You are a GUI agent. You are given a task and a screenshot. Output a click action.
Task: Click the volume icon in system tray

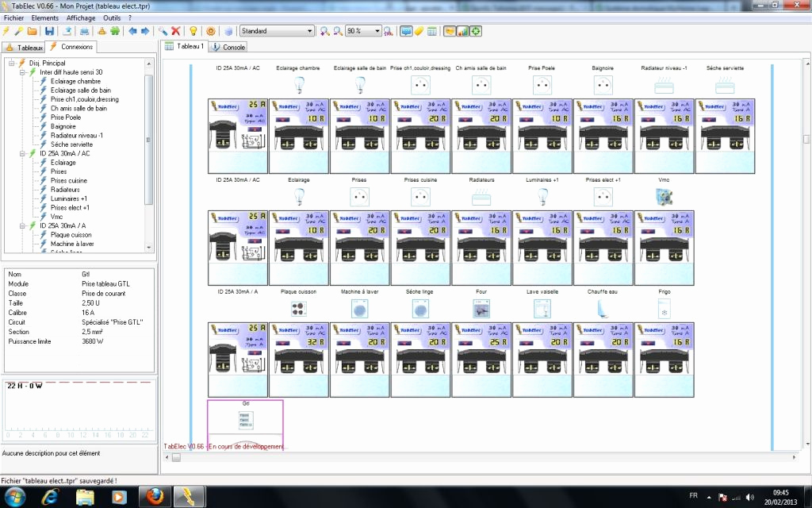[750, 497]
